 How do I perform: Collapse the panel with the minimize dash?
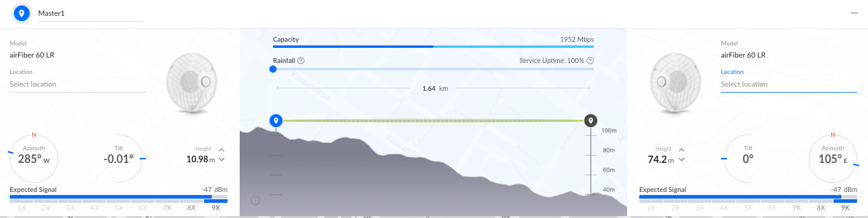[x=854, y=13]
